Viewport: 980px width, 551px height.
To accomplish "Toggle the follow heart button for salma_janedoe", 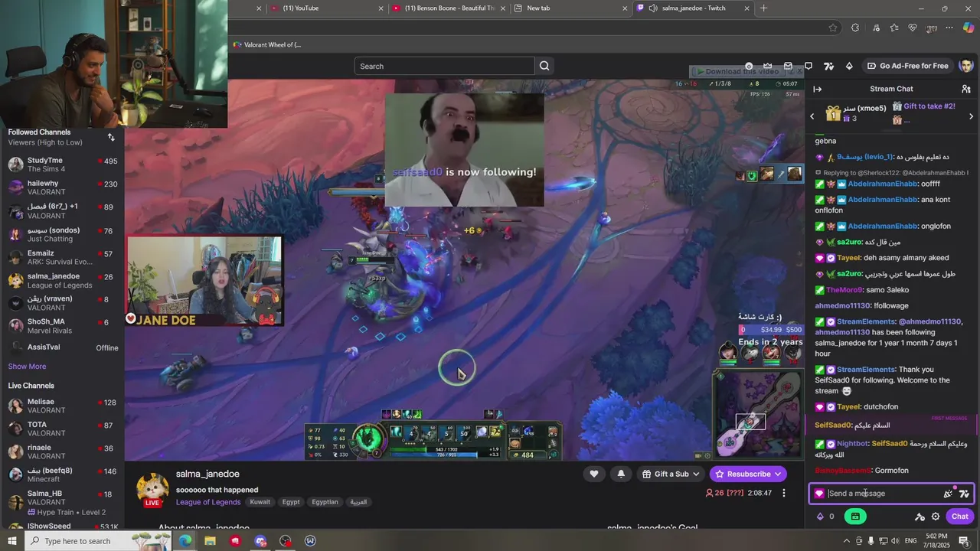I will [x=593, y=474].
